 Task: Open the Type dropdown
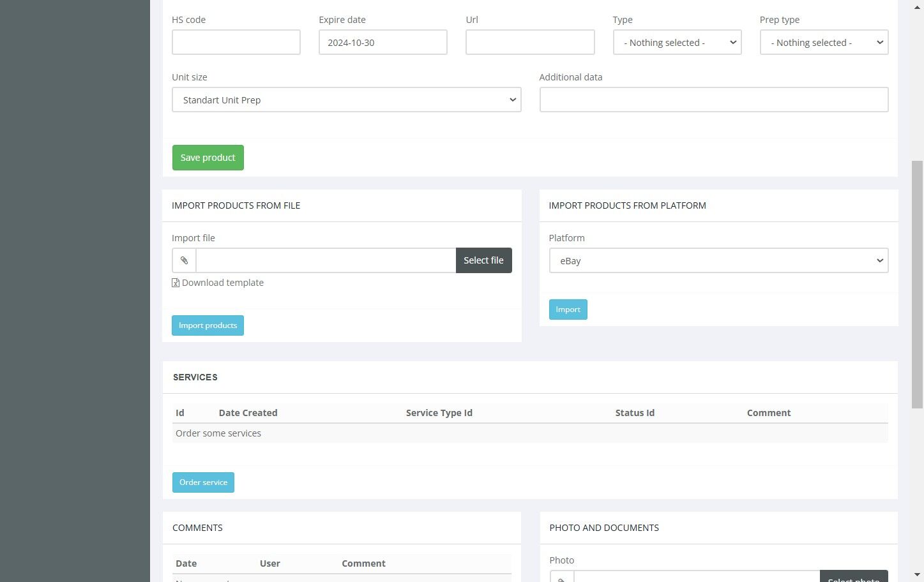[x=677, y=42]
